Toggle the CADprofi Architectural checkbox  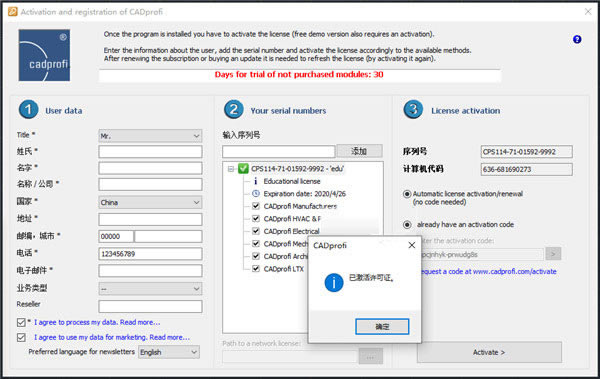(x=256, y=256)
